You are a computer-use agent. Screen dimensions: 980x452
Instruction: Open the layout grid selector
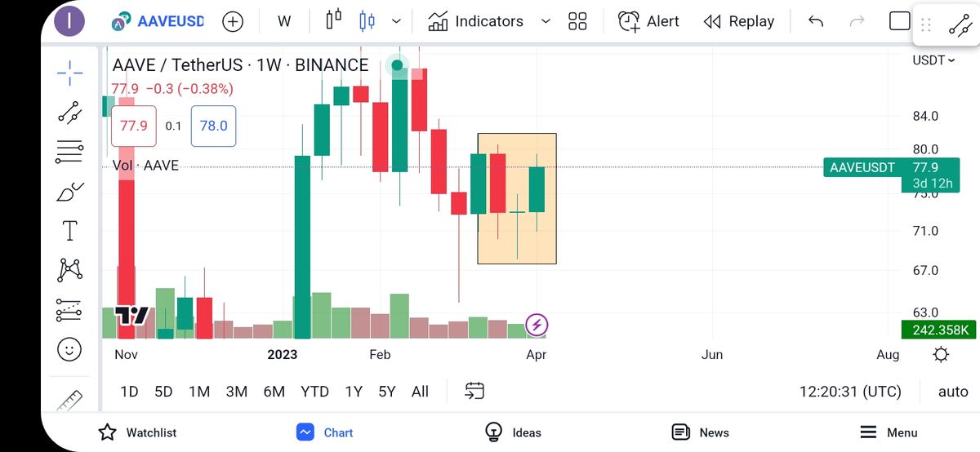tap(577, 21)
